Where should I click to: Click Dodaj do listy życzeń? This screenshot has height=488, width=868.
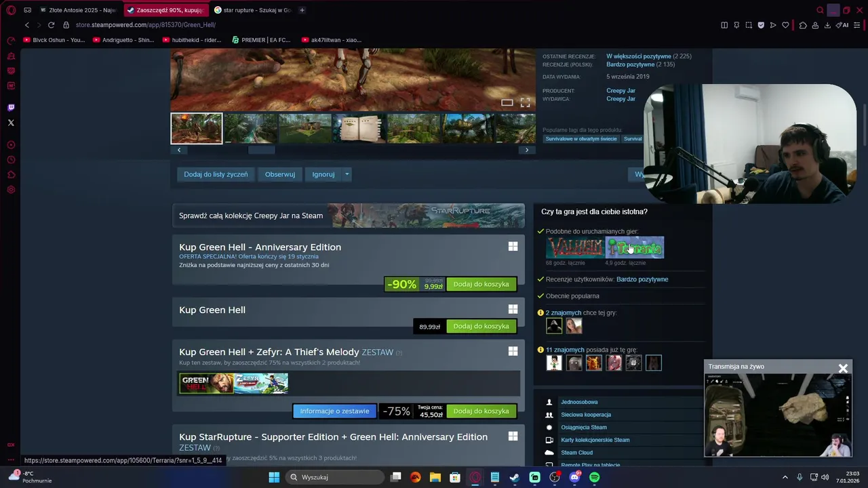[x=216, y=174]
